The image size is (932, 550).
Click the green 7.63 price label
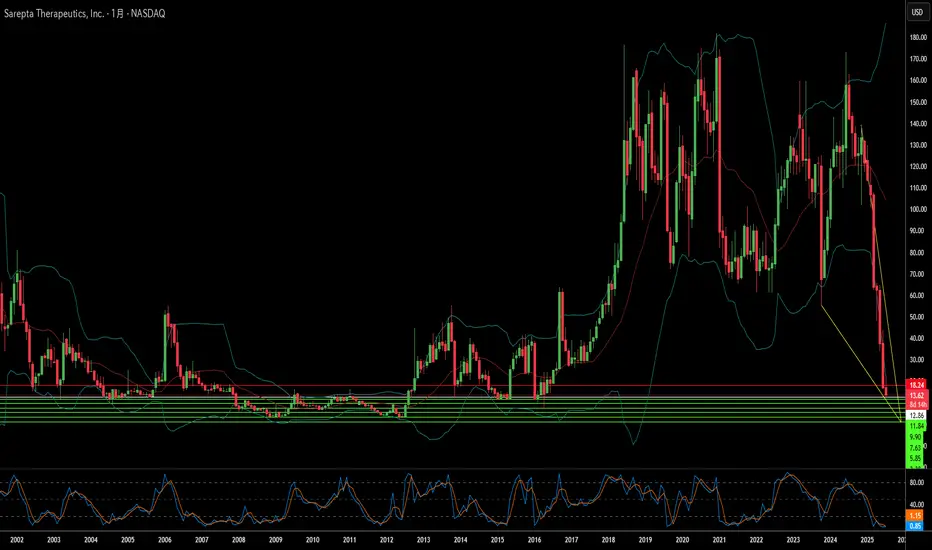[x=915, y=448]
